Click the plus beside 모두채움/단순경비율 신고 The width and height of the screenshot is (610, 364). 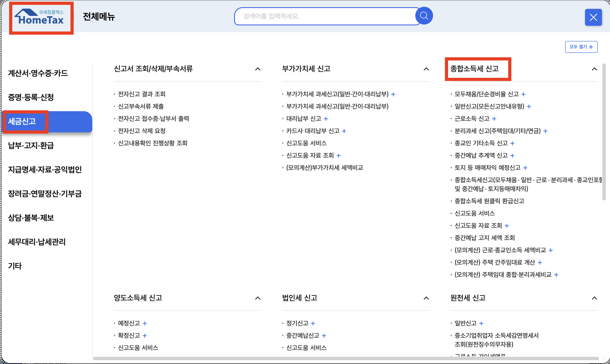point(523,94)
